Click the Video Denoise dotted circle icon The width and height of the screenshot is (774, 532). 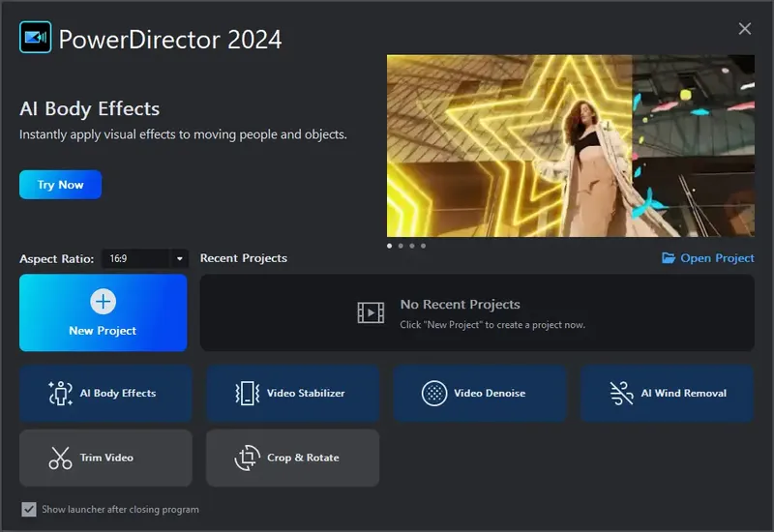tap(434, 394)
